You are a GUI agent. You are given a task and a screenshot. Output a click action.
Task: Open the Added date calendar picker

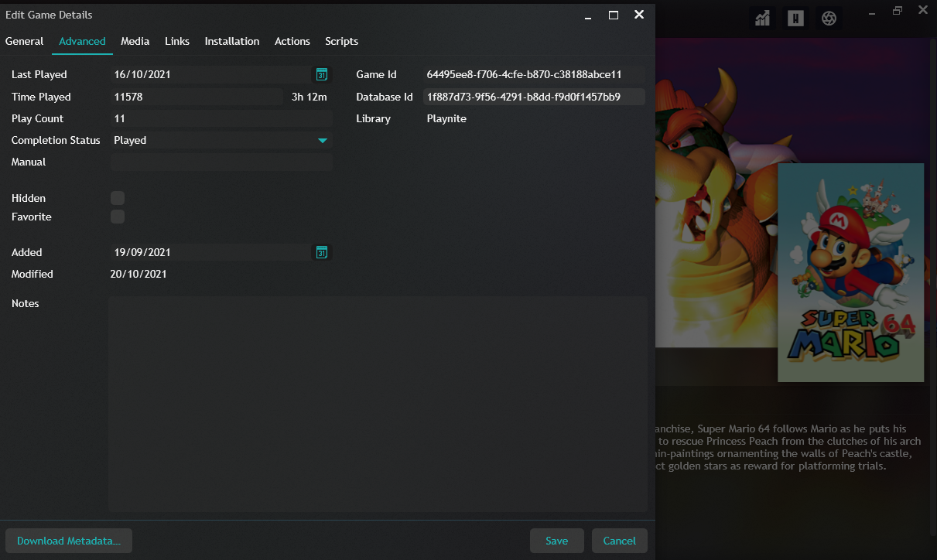(x=322, y=252)
